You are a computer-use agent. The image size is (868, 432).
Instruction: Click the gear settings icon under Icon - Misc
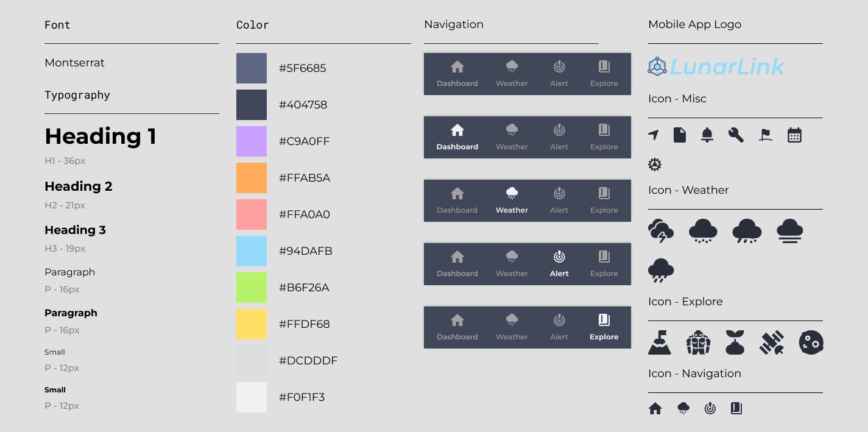(x=654, y=165)
